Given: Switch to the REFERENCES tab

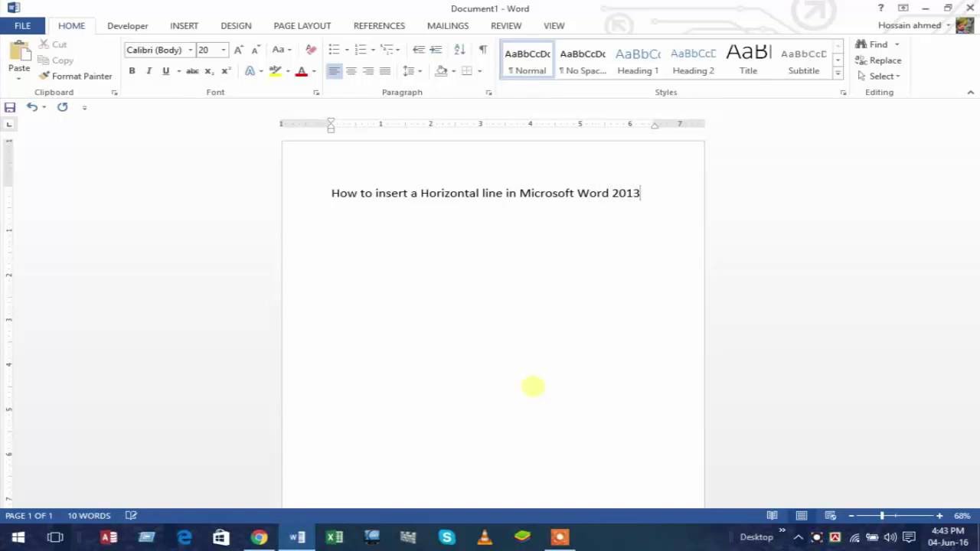Looking at the screenshot, I should (379, 25).
